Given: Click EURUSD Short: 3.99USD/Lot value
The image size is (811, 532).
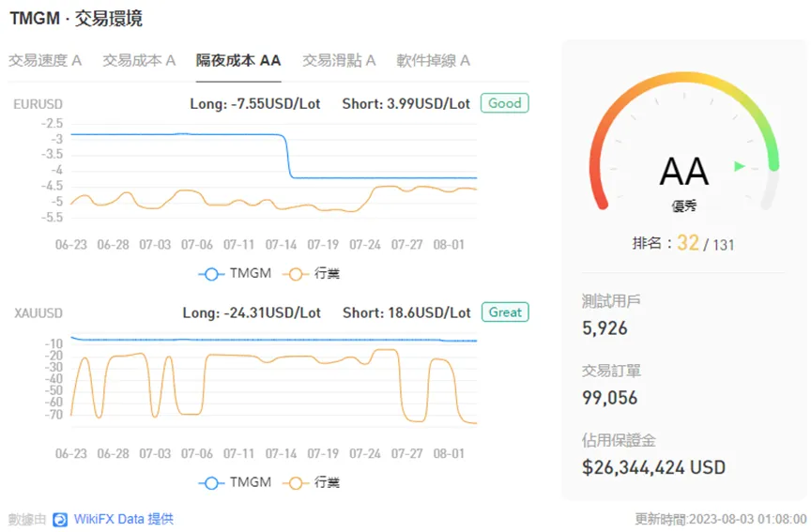Looking at the screenshot, I should (x=406, y=104).
